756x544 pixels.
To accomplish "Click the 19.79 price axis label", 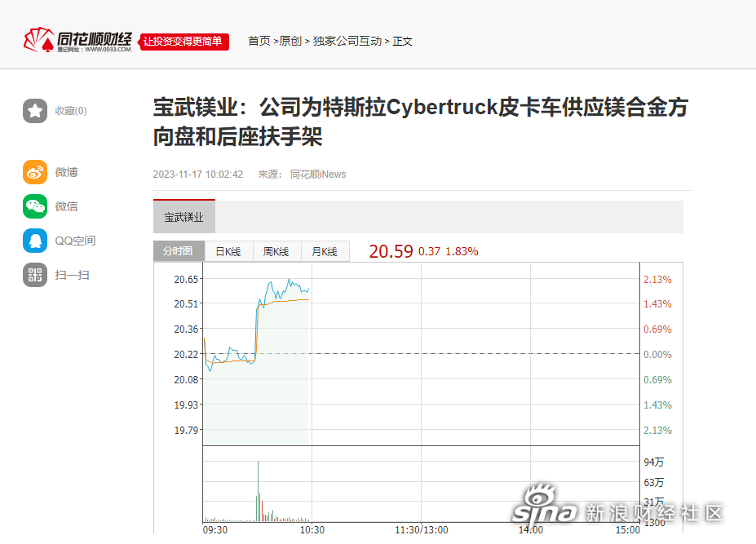I will (186, 430).
